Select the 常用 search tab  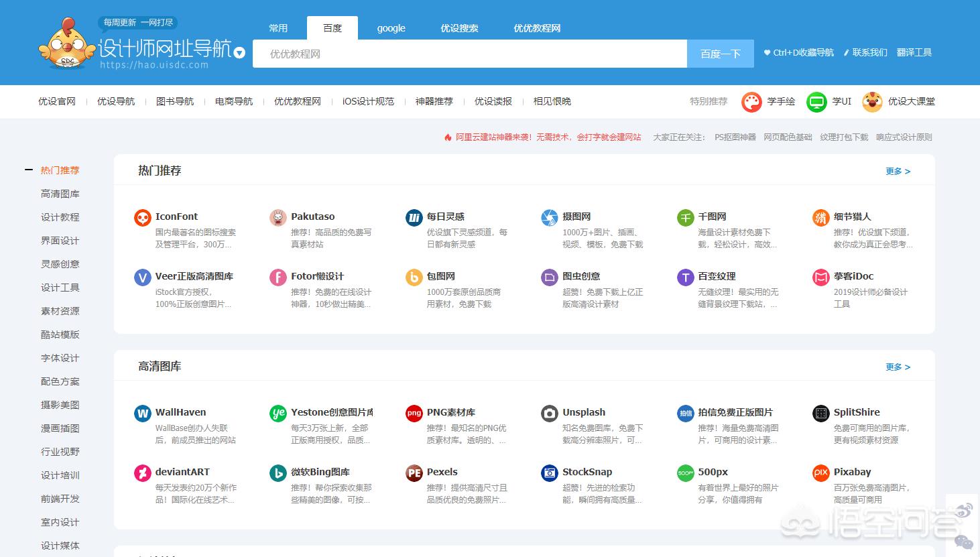(x=278, y=28)
